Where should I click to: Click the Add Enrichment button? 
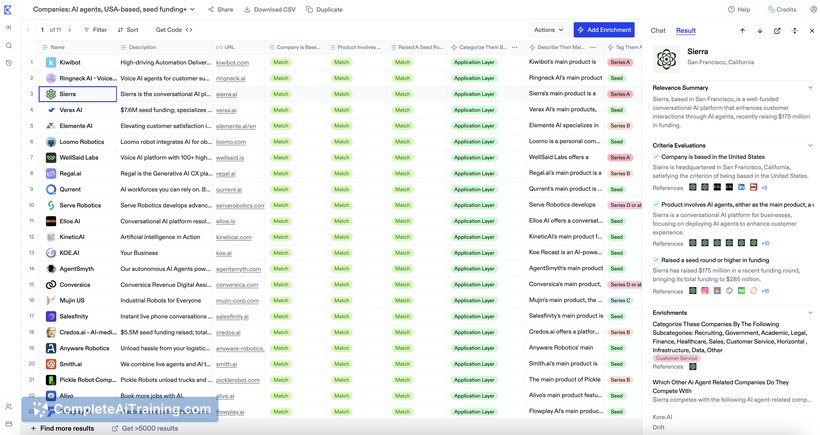coord(604,30)
